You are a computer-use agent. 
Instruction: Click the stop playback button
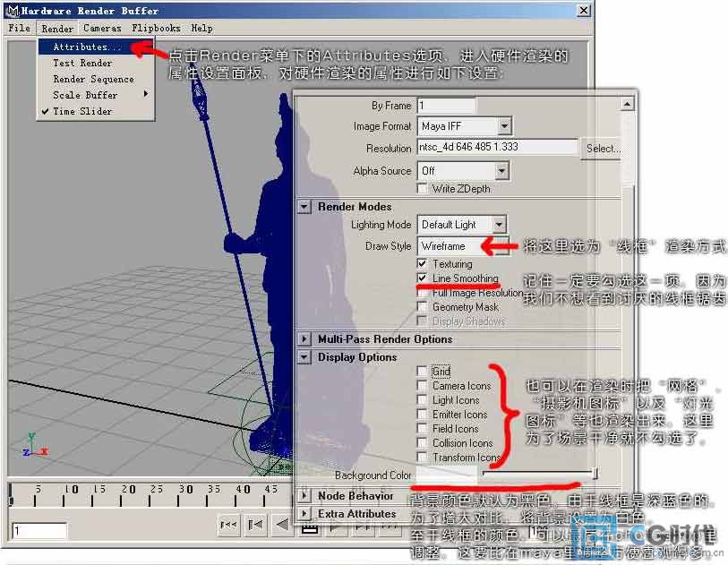click(x=310, y=529)
